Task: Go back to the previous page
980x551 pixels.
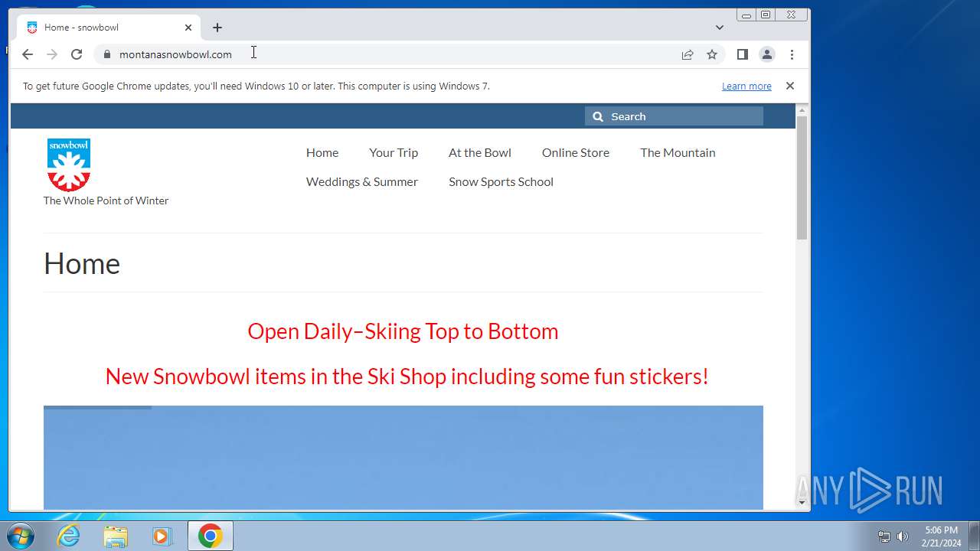Action: point(28,54)
